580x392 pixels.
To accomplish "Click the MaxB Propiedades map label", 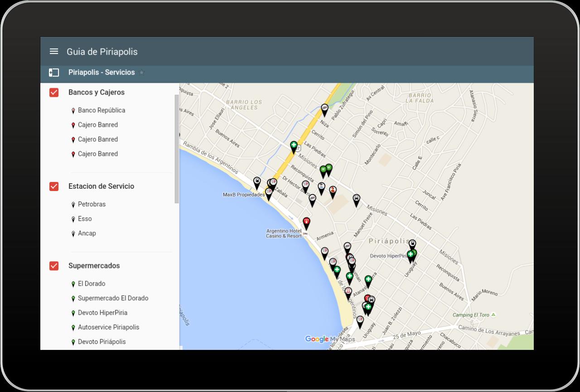I will click(x=244, y=195).
